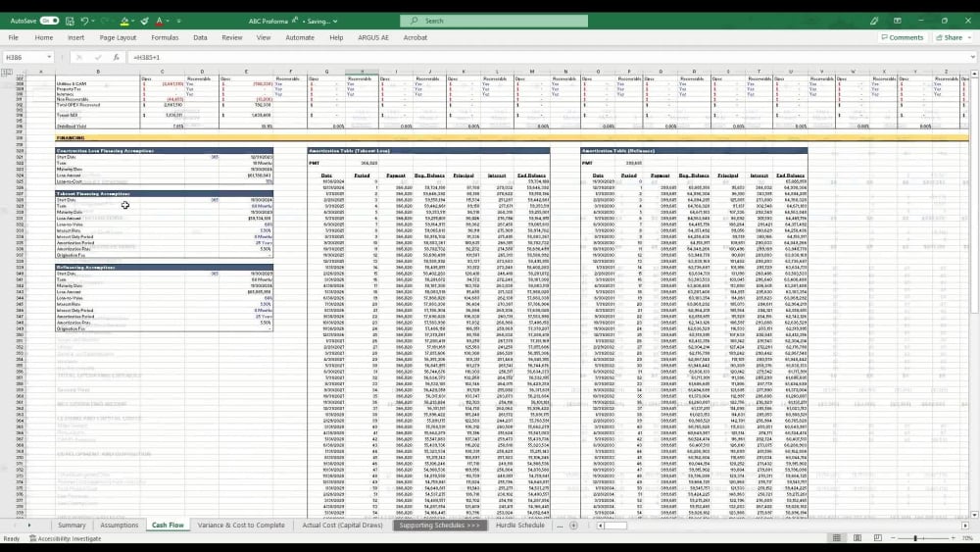The image size is (980, 552).
Task: Open the font color dropdown arrow
Action: (168, 21)
